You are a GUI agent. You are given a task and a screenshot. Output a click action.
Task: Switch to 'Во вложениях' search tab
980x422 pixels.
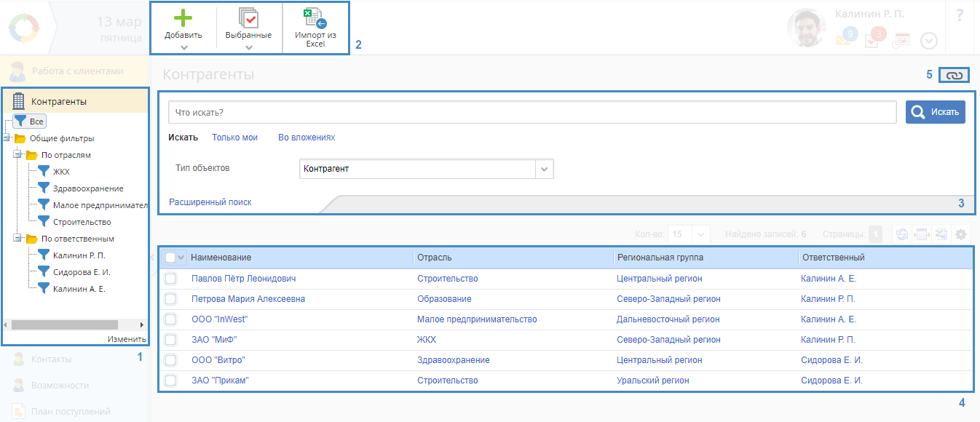click(x=307, y=138)
